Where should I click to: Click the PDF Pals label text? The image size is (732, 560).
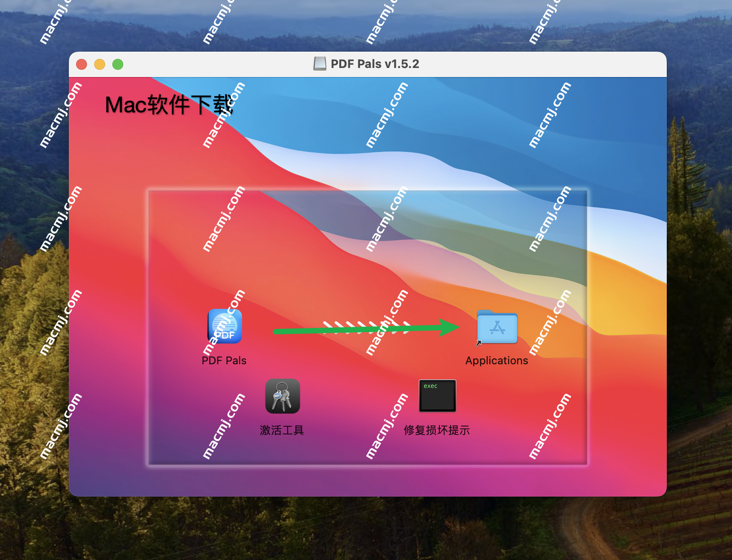click(224, 361)
